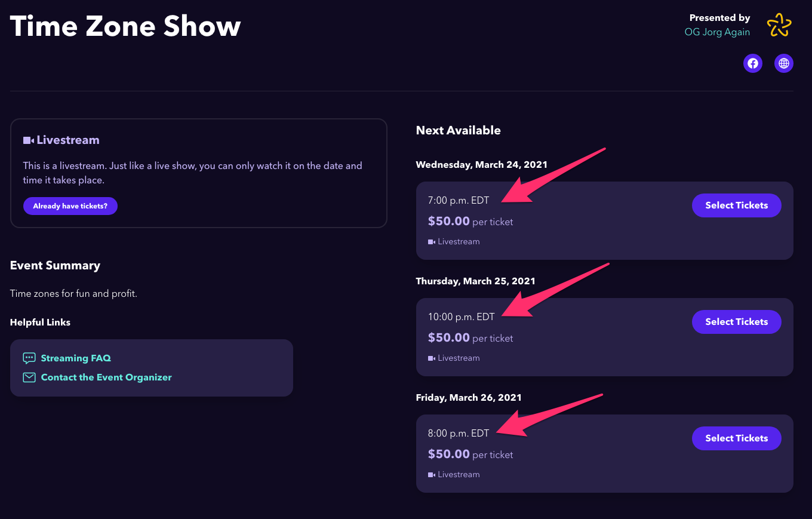Screen dimensions: 812x519
Task: Click the Livestream camera icon in the 10:00 p.m. card
Action: coord(432,358)
